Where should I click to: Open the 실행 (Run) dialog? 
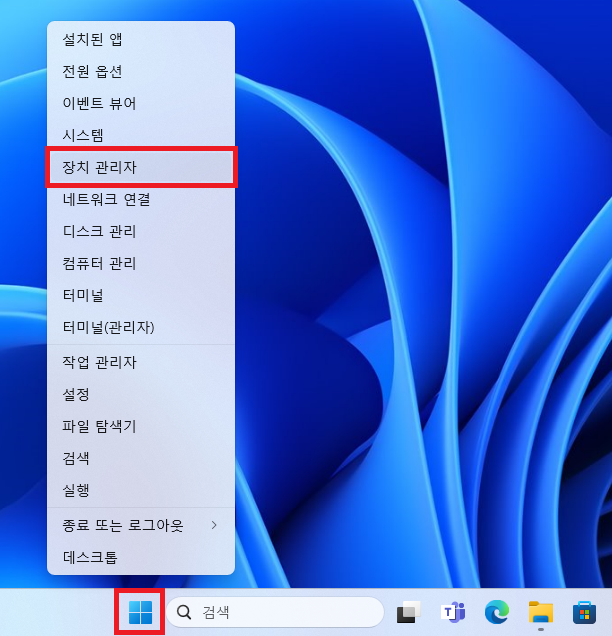141,490
